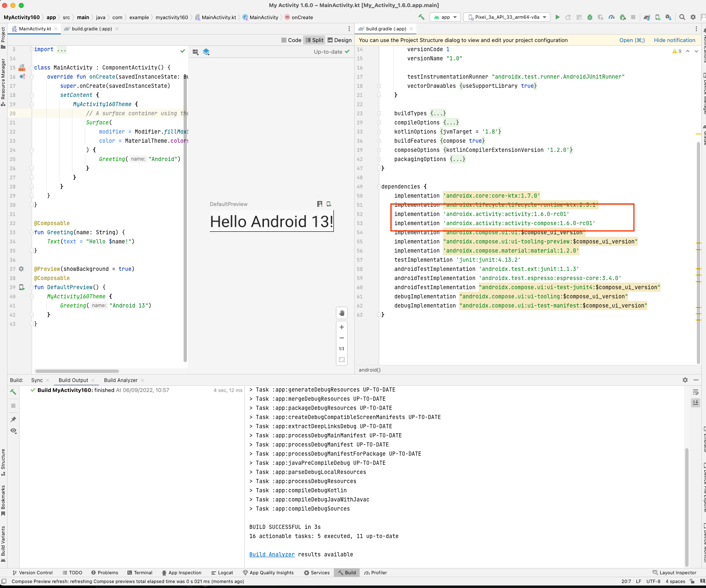Open the app run configuration dropdown

[x=445, y=17]
